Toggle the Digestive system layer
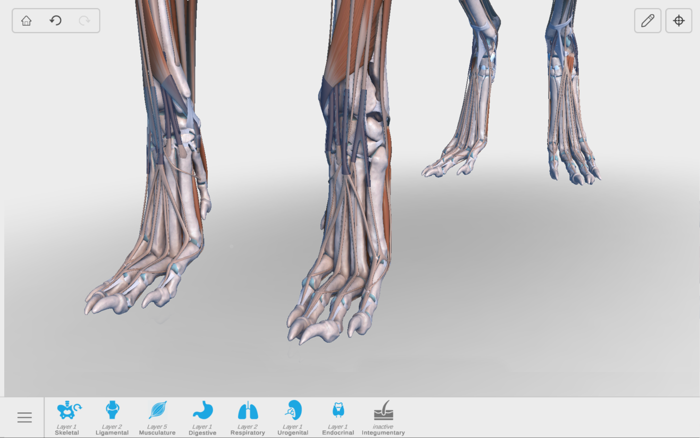The height and width of the screenshot is (438, 700). pos(203,417)
